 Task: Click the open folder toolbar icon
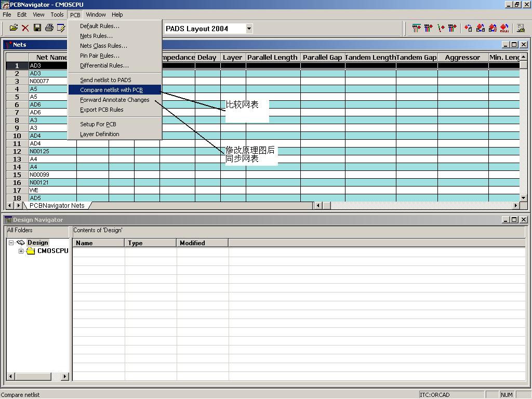click(x=14, y=28)
